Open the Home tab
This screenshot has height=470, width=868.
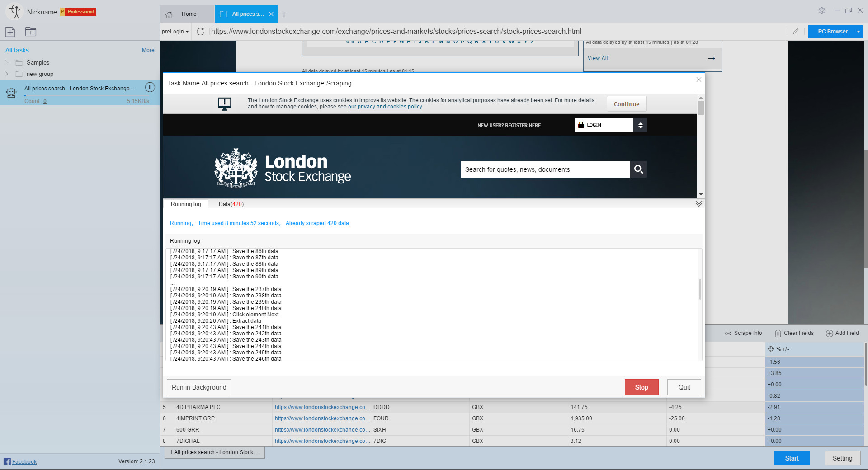click(x=187, y=14)
